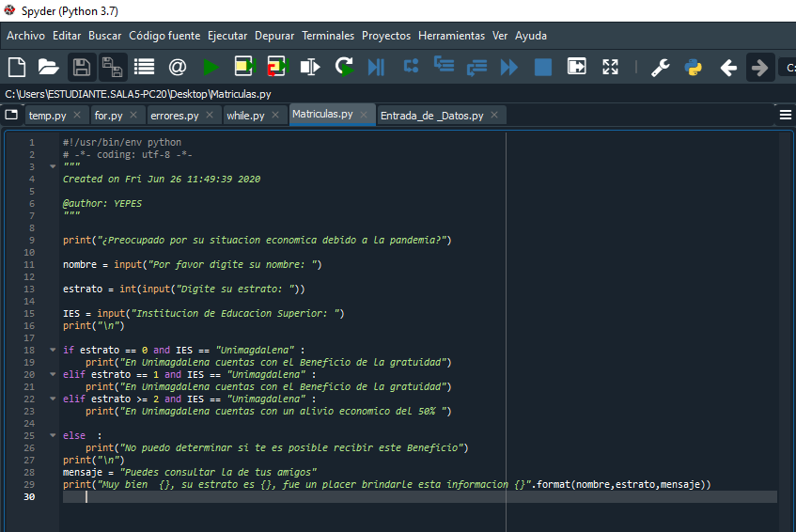This screenshot has height=532, width=796.
Task: Open the Código fuente menu
Action: (164, 36)
